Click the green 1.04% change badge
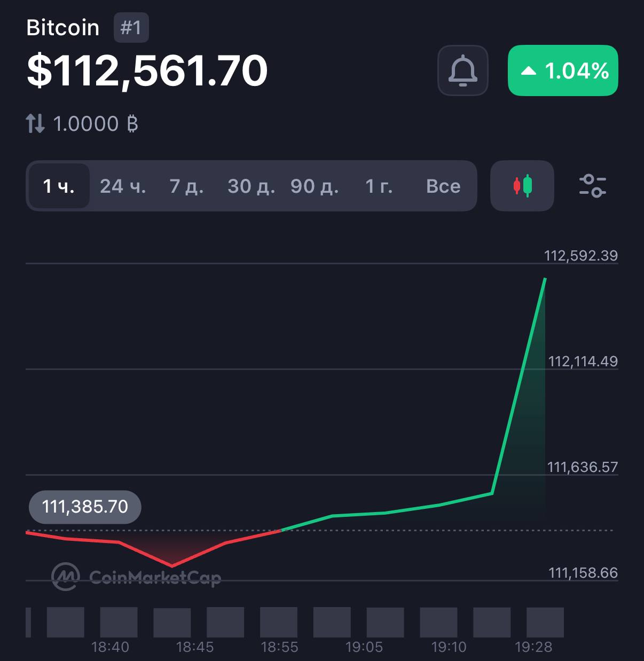This screenshot has height=661, width=644. coord(563,70)
